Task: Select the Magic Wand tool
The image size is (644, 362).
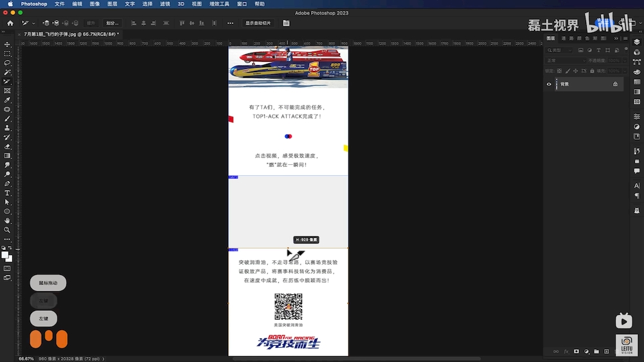Action: [x=7, y=72]
